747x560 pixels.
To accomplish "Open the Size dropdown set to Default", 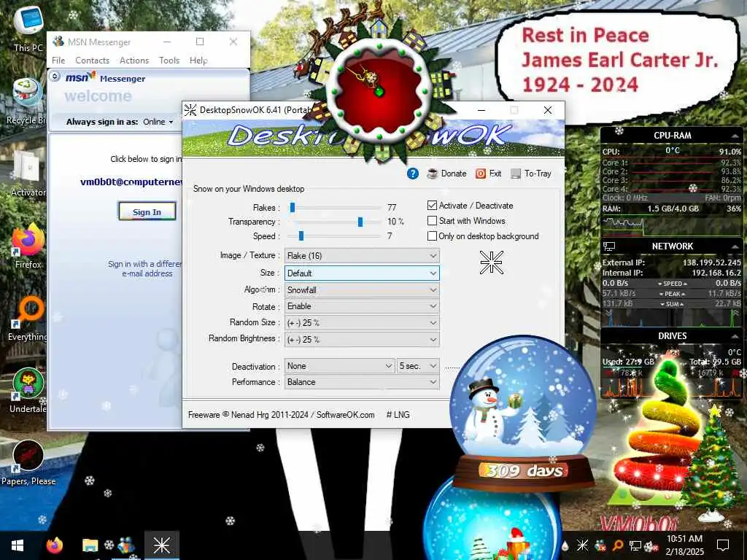I will 362,273.
